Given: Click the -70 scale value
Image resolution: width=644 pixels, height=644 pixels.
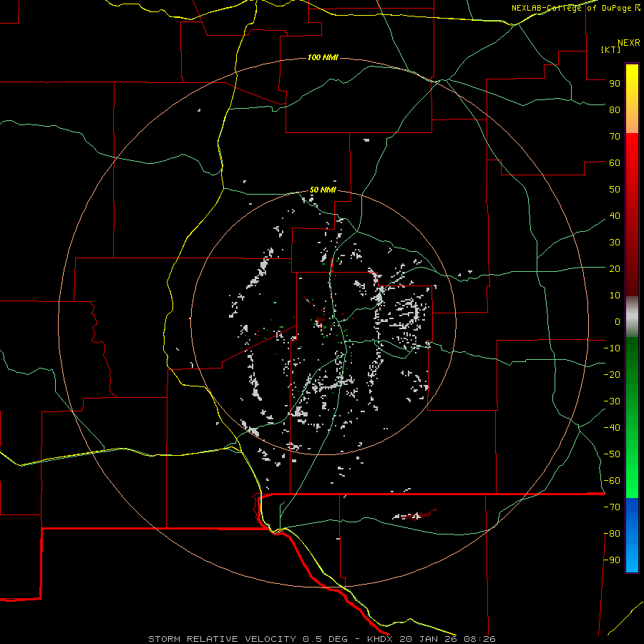Looking at the screenshot, I should pos(612,507).
